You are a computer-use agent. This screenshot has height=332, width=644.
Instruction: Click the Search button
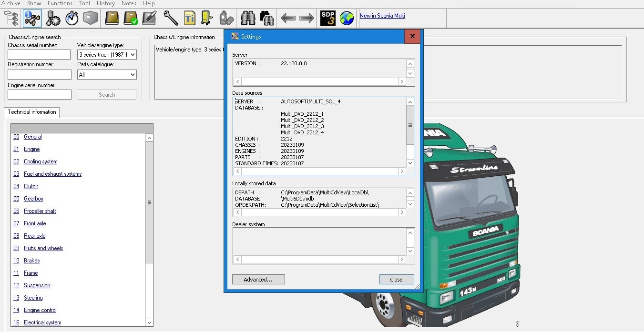[x=107, y=95]
